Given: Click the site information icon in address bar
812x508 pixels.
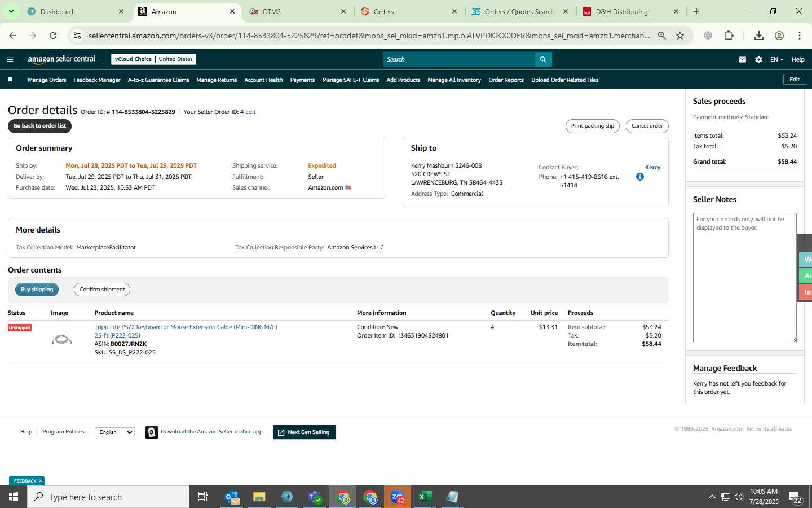Looking at the screenshot, I should tap(77, 36).
